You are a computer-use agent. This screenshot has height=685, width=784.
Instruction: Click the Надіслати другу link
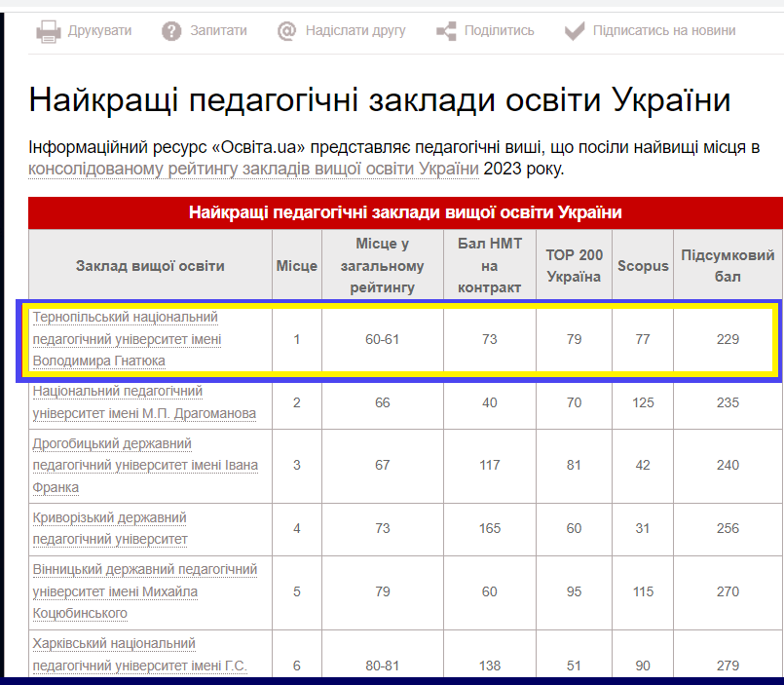click(355, 31)
